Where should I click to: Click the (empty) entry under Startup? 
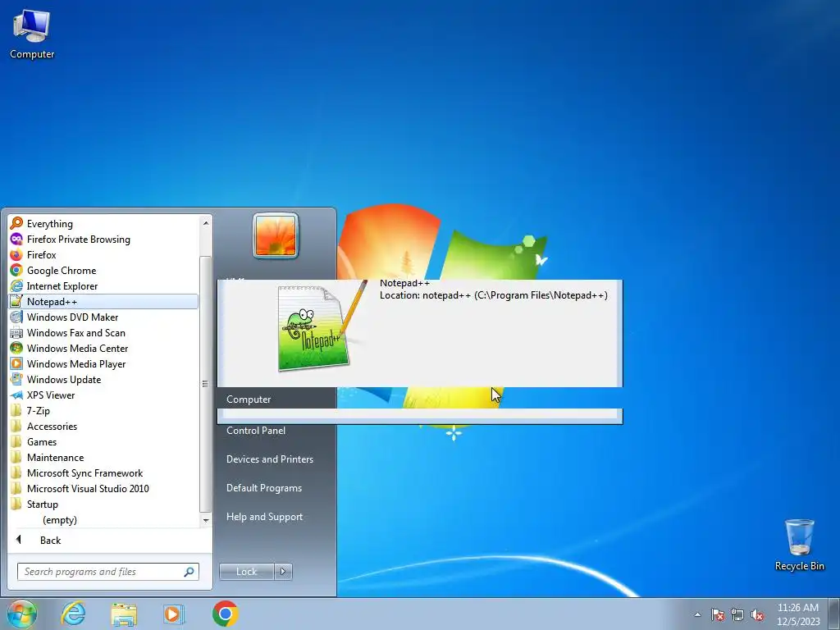60,519
